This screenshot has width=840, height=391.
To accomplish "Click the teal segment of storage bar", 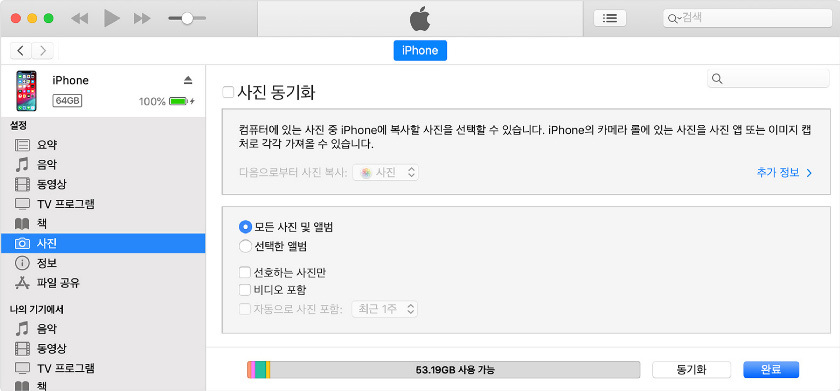I will (x=260, y=370).
